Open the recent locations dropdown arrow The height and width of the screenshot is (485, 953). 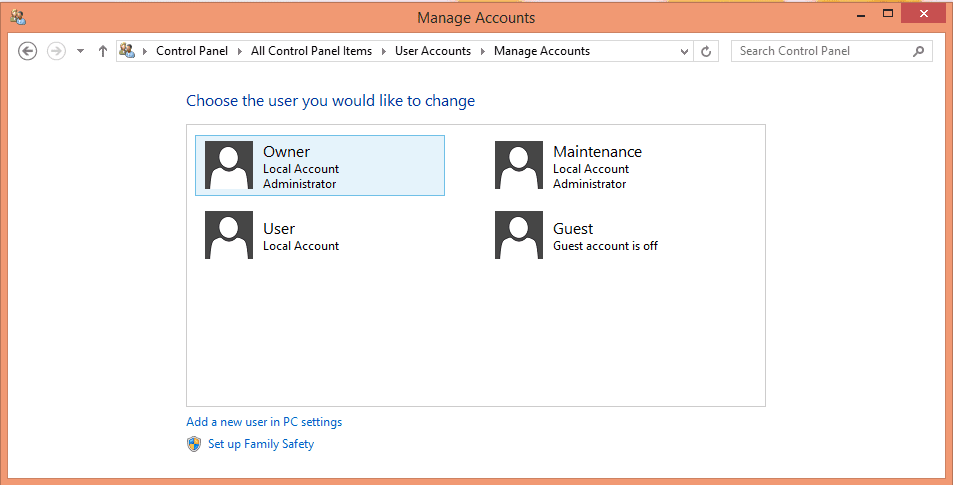(x=80, y=51)
